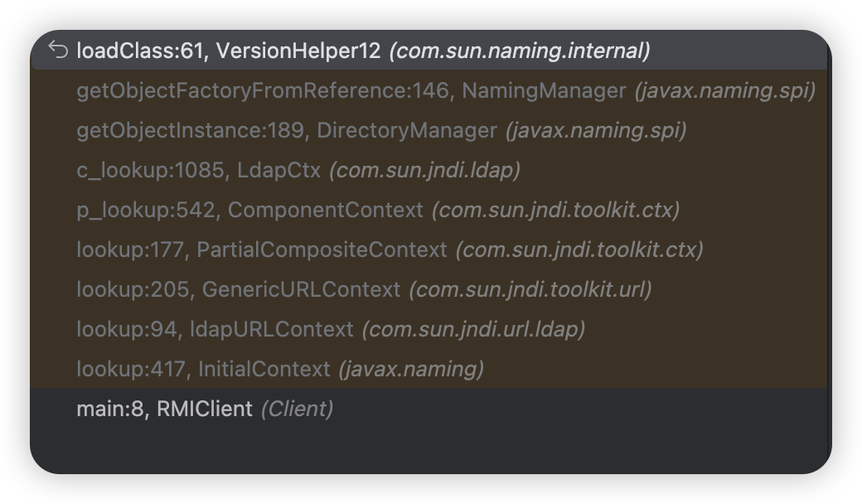Click the (com.sun.naming.internal) package label
Image resolution: width=862 pixels, height=504 pixels.
click(x=520, y=51)
